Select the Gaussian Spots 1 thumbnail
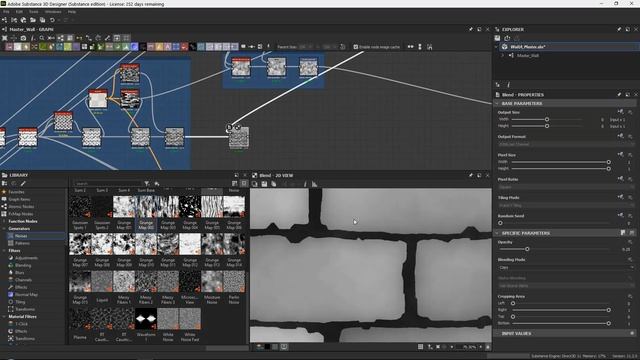 coord(80,206)
